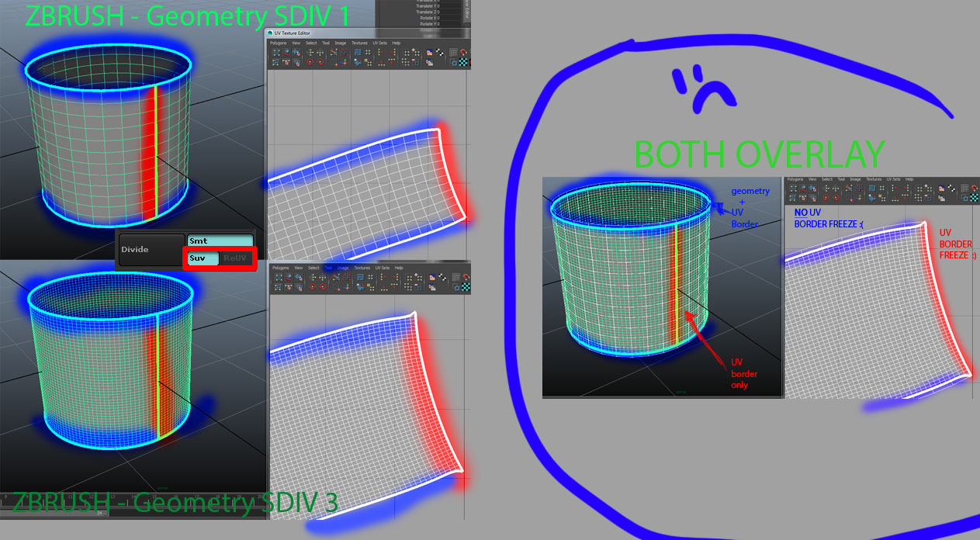The image size is (980, 540).
Task: Align UVs to maximum V in titled UV Texture Editor
Action: (392, 62)
